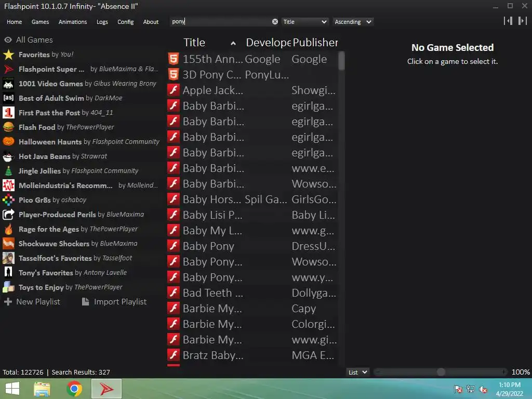Open the List layout dropdown
The height and width of the screenshot is (399, 532).
358,372
